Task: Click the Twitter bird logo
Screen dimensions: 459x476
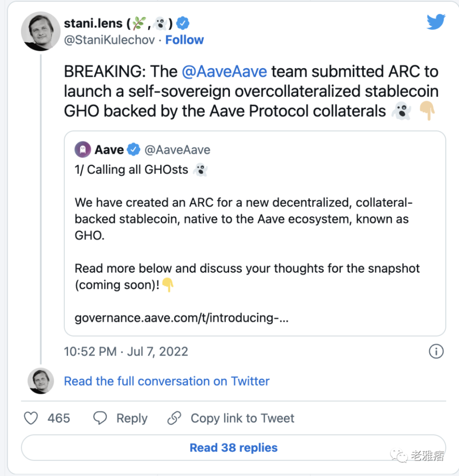Action: pyautogui.click(x=435, y=22)
